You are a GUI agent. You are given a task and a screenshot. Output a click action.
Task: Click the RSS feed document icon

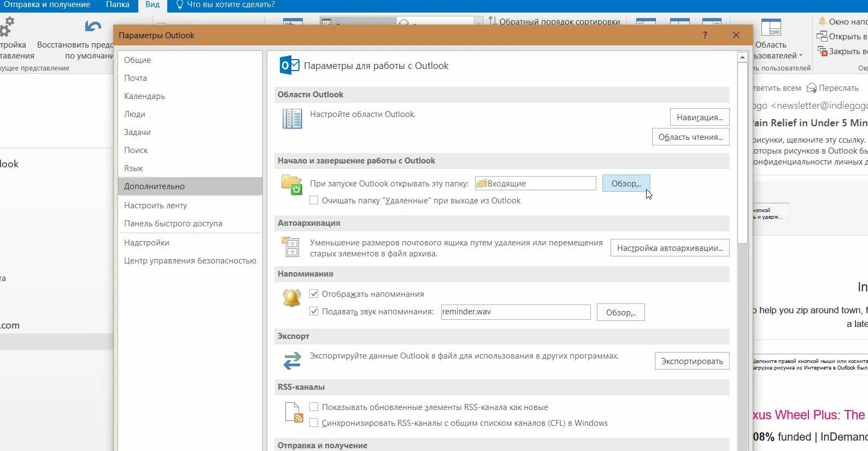[294, 413]
